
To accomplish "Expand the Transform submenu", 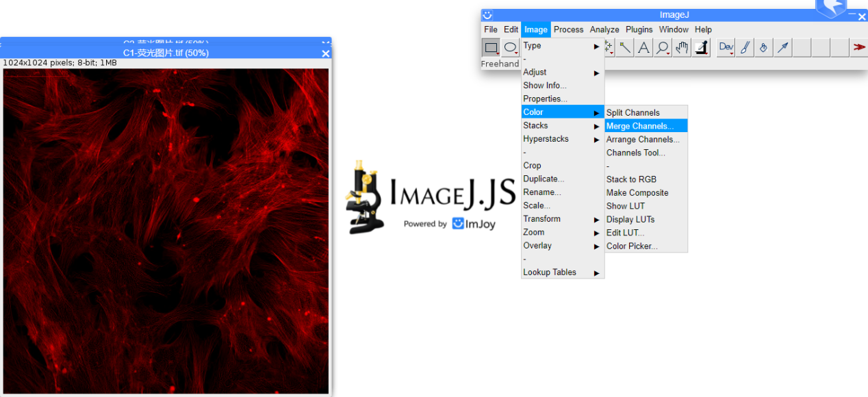I will tap(541, 218).
